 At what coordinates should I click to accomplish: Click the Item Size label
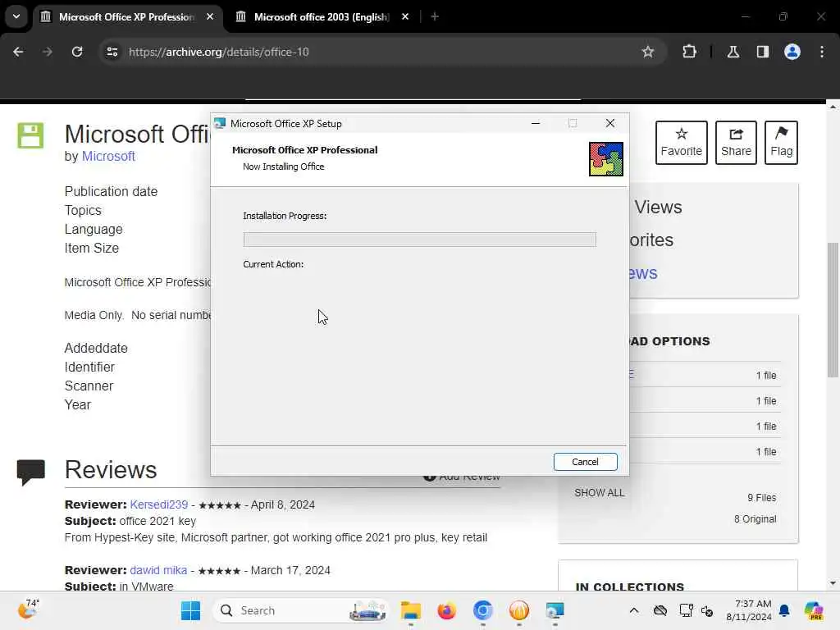tap(92, 248)
